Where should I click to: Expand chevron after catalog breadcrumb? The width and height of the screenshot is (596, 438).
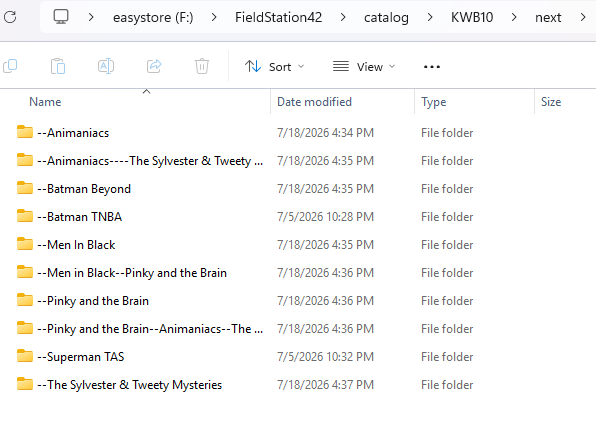430,17
